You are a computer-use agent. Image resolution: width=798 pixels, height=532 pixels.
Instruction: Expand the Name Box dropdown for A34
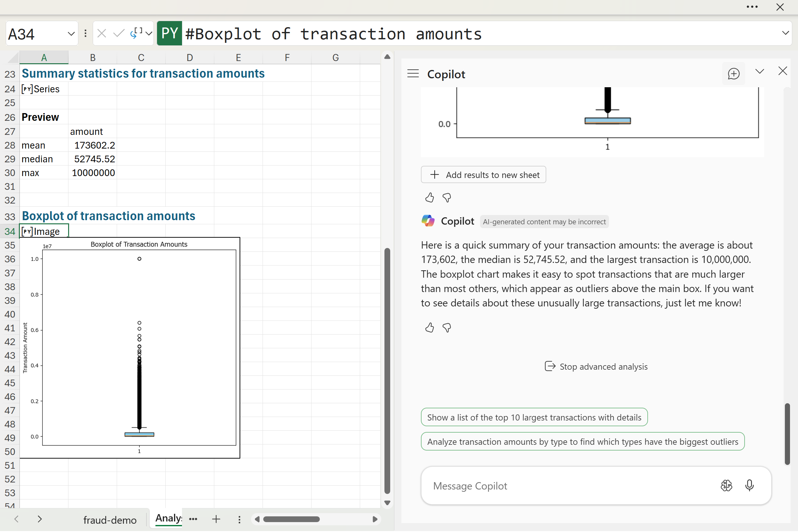click(x=71, y=34)
